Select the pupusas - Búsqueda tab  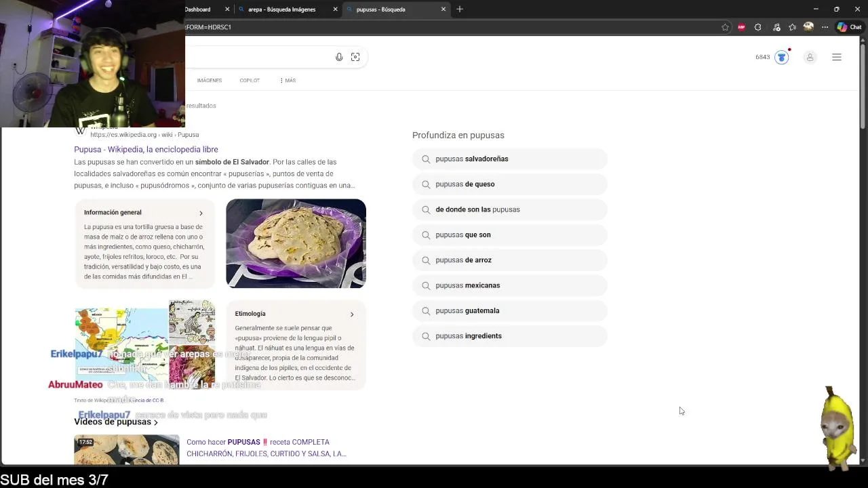(x=397, y=9)
